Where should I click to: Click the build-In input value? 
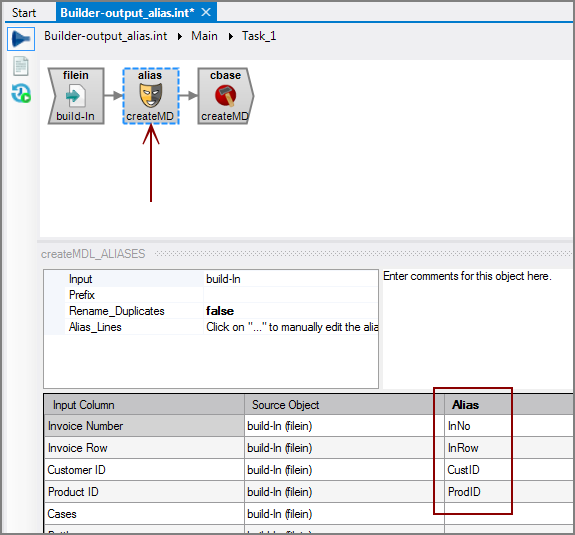(x=223, y=279)
